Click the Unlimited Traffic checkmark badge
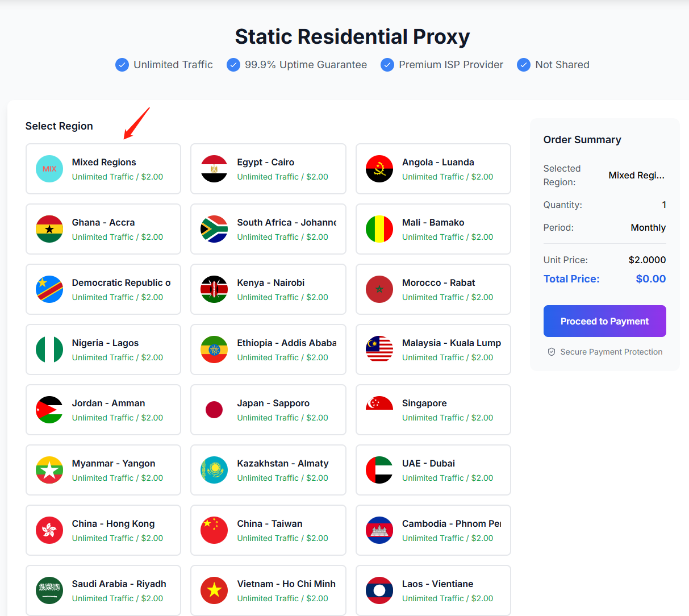The height and width of the screenshot is (616, 689). pos(122,65)
